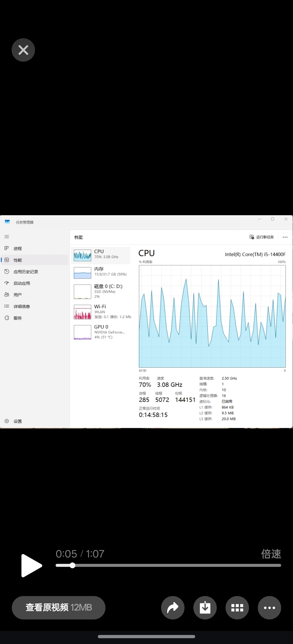
Task: Click the 应用历史记录 clock icon
Action: coord(7,271)
